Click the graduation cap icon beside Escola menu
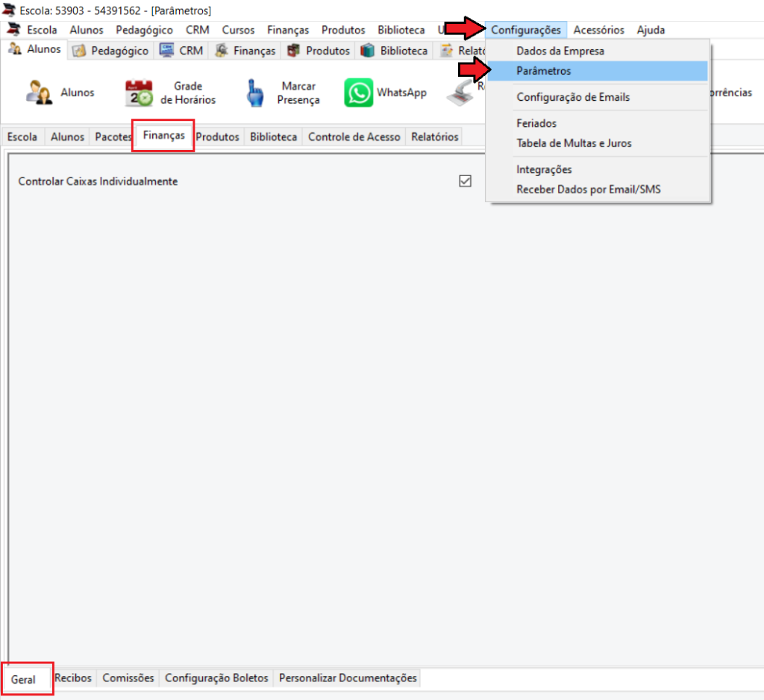The image size is (764, 700). tap(13, 29)
